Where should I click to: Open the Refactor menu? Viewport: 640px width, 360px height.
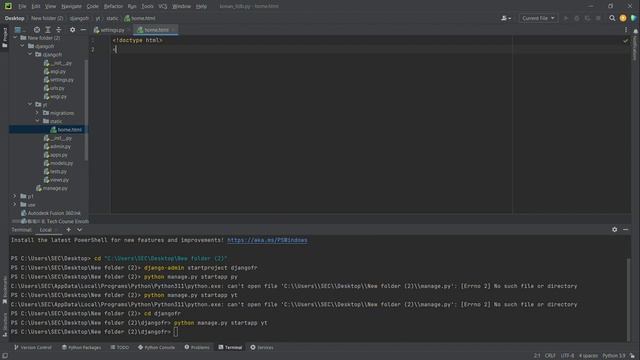tap(113, 6)
